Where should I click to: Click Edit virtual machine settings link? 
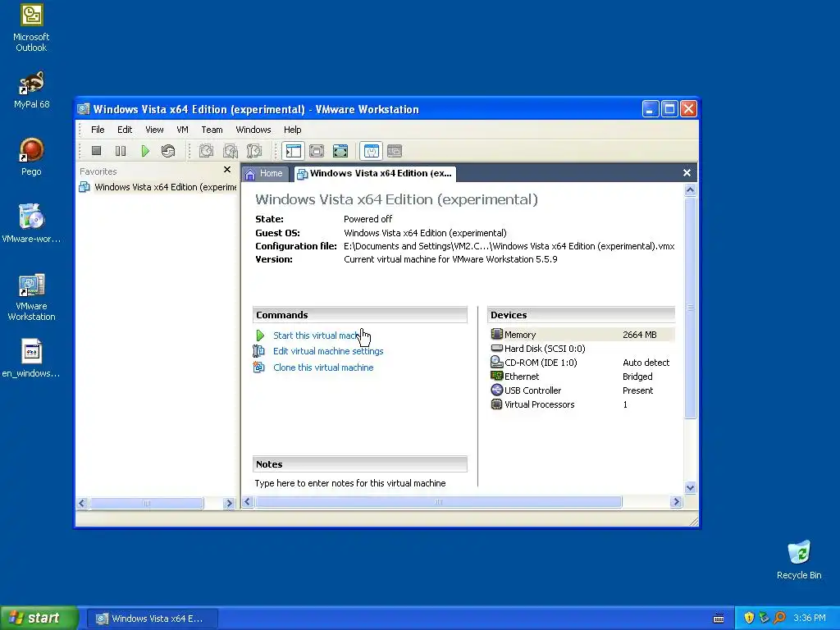328,351
